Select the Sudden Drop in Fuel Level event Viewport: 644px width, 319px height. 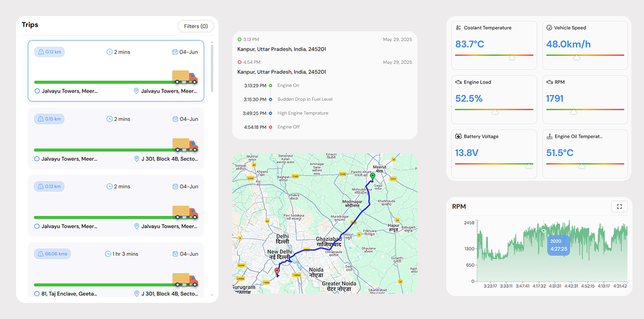point(305,100)
